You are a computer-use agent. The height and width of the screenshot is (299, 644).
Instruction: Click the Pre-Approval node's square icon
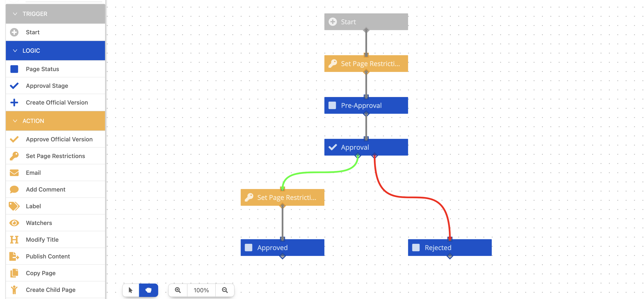click(x=332, y=105)
